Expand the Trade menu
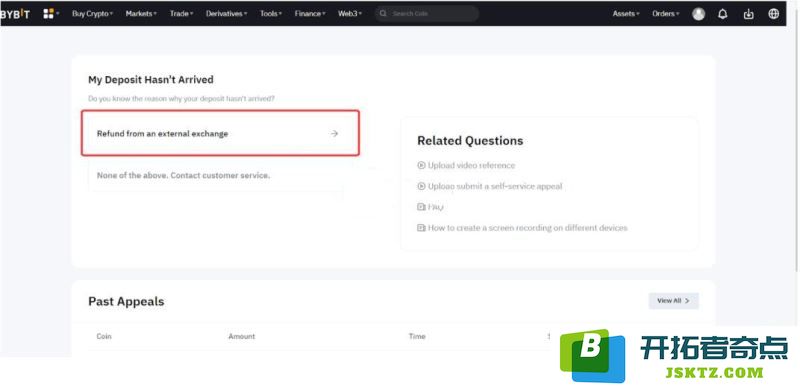The height and width of the screenshot is (386, 800). tap(182, 14)
